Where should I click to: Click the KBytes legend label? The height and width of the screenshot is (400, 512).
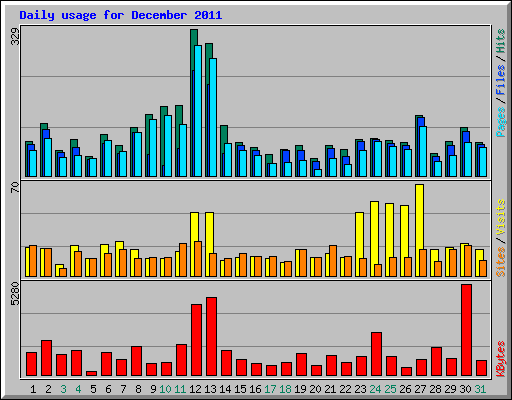pyautogui.click(x=501, y=359)
